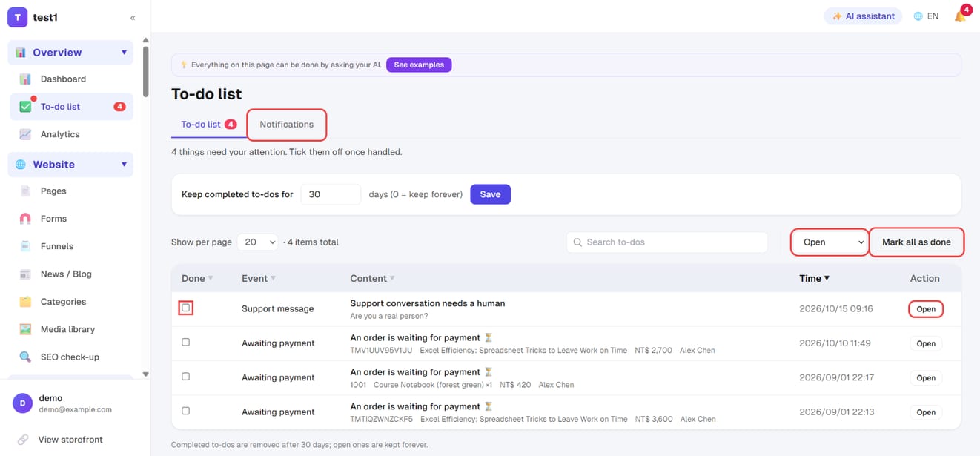
Task: Click the purple T workspace logo
Action: click(x=18, y=17)
